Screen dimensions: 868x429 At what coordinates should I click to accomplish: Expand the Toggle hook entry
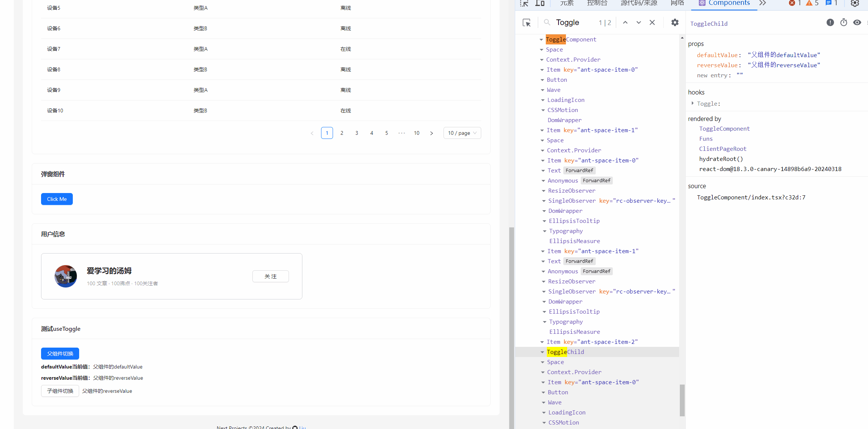[693, 103]
